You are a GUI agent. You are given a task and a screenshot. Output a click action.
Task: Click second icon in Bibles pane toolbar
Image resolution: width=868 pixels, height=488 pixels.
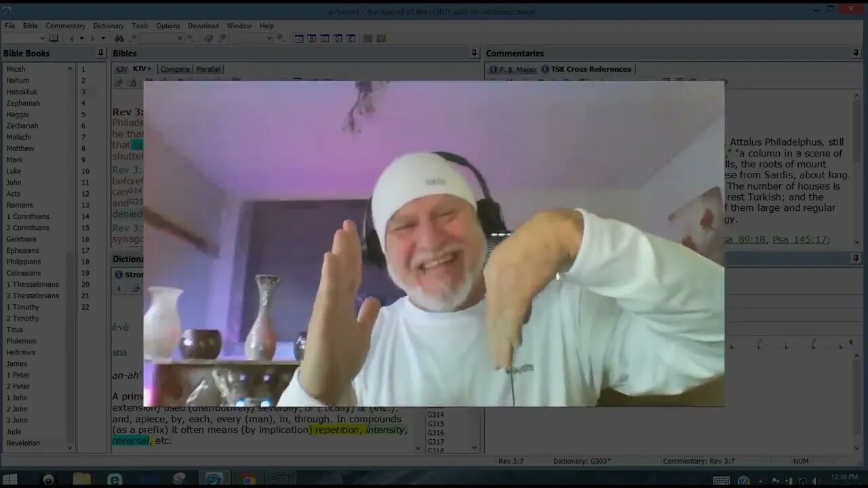click(x=132, y=82)
